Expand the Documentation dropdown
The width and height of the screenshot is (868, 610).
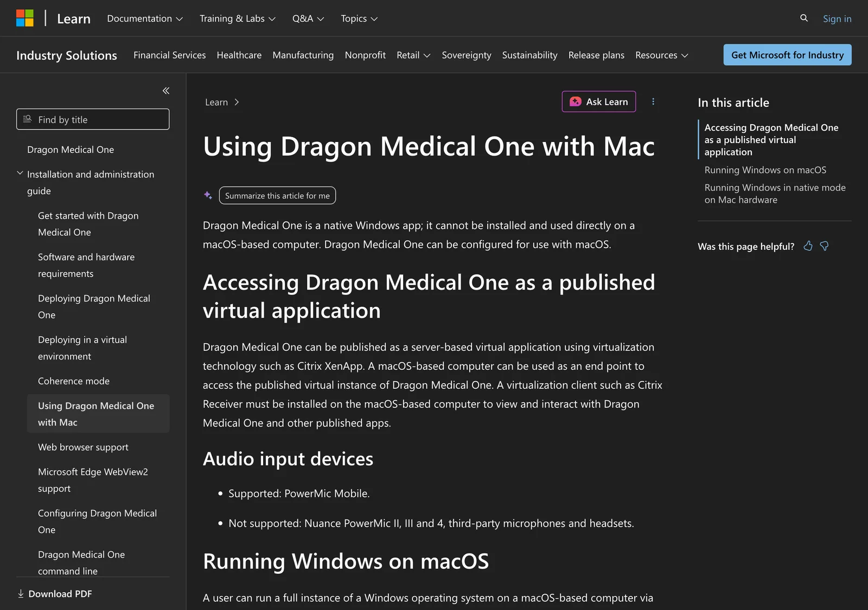coord(145,18)
